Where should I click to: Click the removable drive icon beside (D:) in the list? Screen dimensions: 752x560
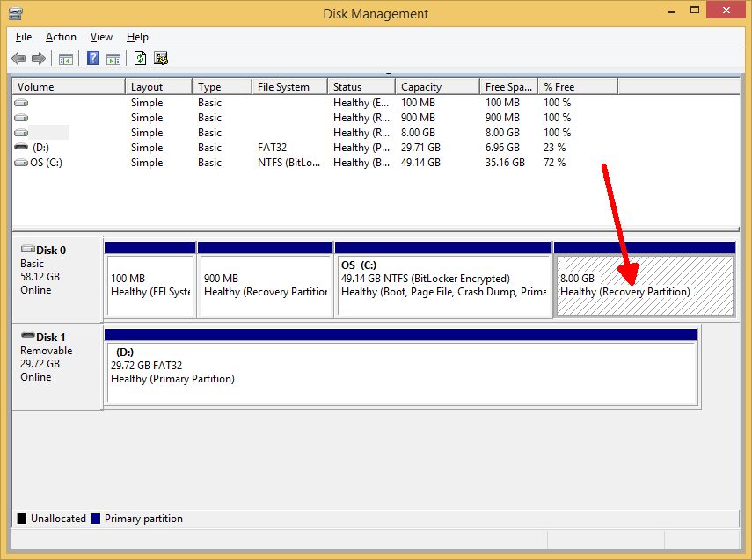pos(21,147)
